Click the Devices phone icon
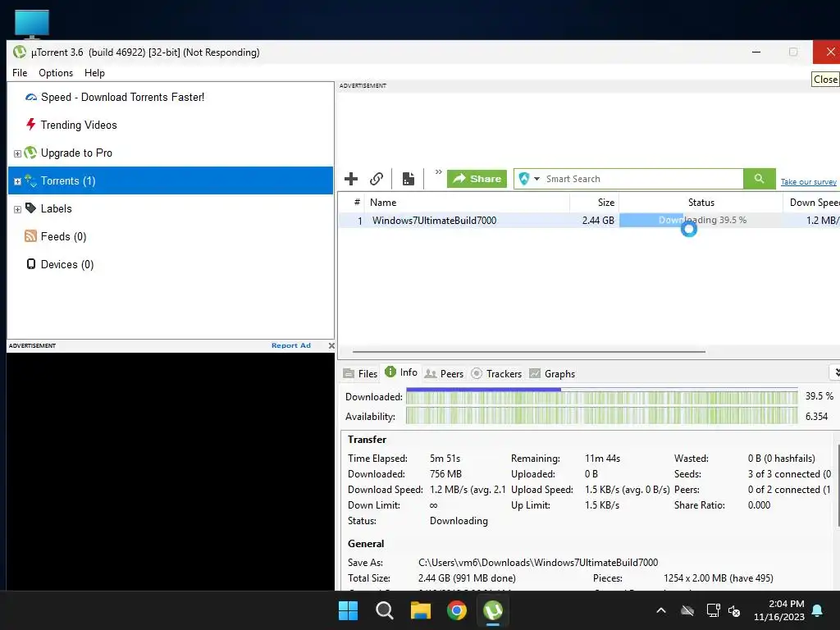This screenshot has width=840, height=630. click(x=31, y=263)
